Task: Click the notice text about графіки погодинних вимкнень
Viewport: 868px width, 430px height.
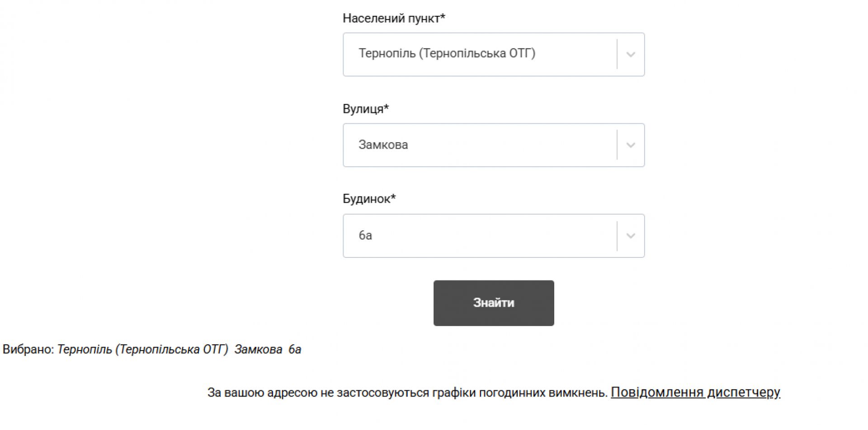Action: coord(407,393)
